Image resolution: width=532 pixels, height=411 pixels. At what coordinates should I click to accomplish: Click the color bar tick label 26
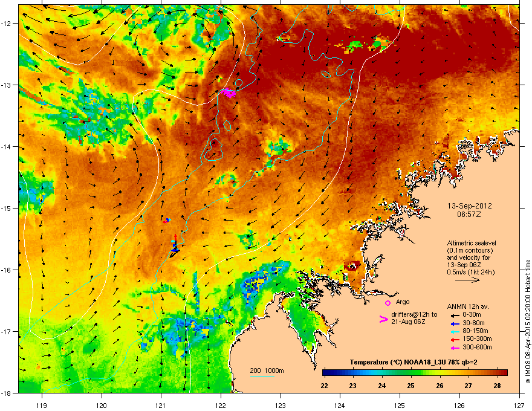click(440, 386)
